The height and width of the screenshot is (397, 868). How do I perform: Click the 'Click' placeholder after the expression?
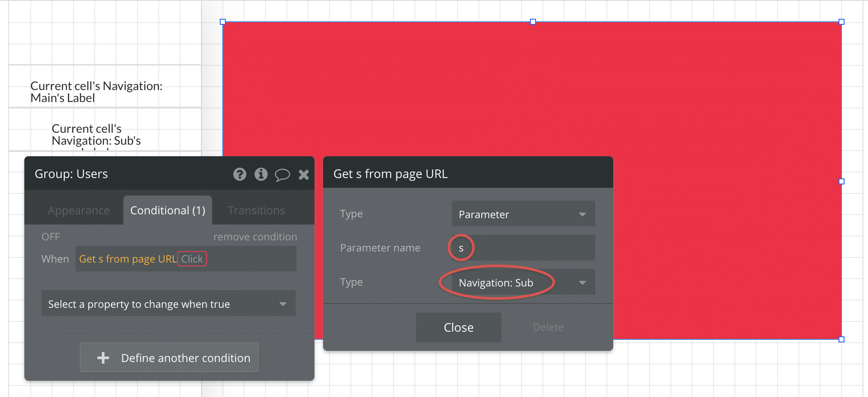point(192,259)
